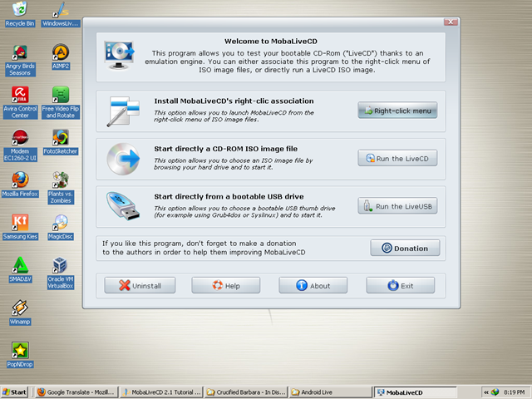
Task: Click the network tray icon
Action: 495,392
